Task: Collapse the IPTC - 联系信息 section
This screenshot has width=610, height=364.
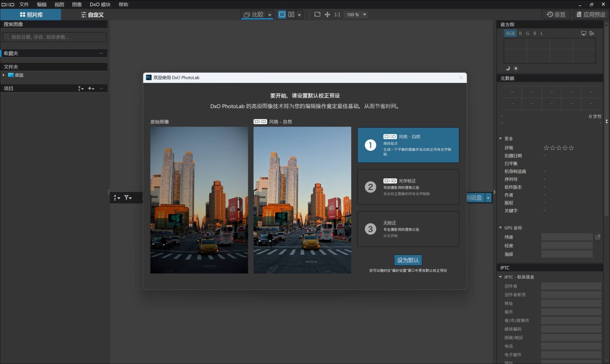Action: point(500,277)
